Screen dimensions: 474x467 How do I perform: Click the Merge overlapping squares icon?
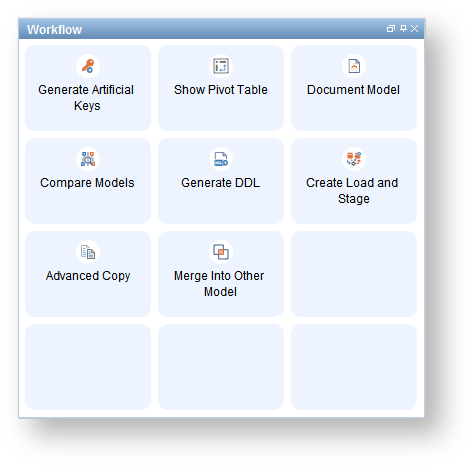221,252
